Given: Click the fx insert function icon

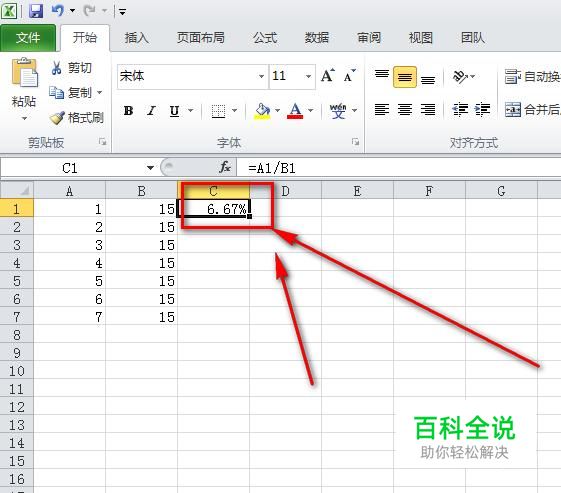Looking at the screenshot, I should coord(225,167).
